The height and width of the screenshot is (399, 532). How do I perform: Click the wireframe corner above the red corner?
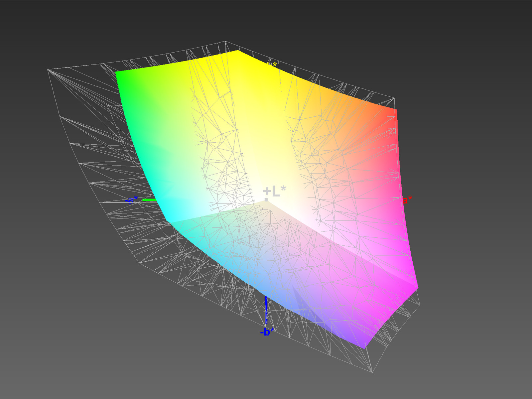394,98
